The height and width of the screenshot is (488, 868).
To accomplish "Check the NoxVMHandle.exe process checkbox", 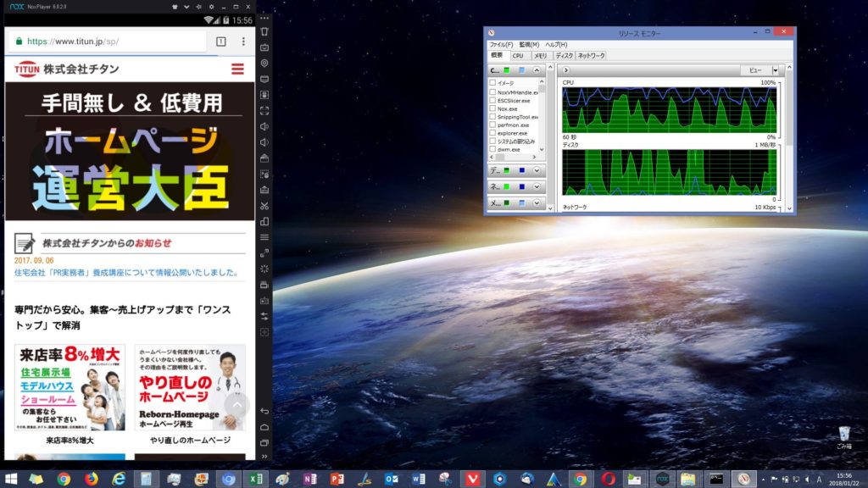I will pos(492,91).
